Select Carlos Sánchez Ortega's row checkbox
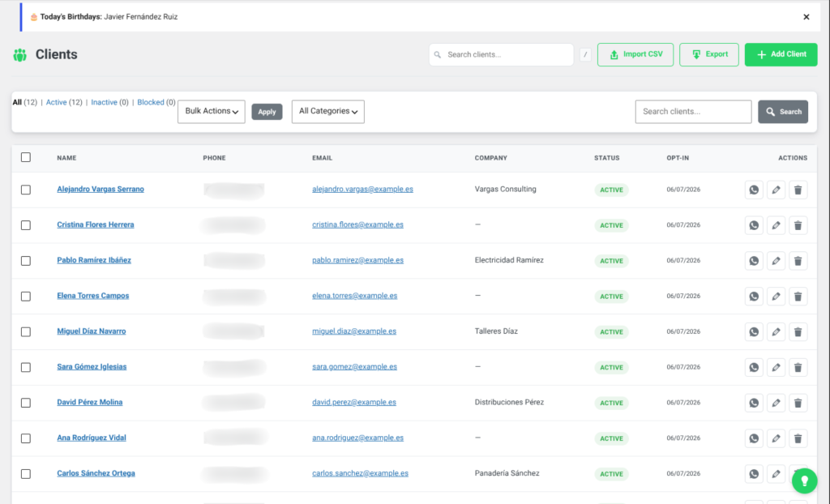This screenshot has height=504, width=830. pyautogui.click(x=26, y=474)
